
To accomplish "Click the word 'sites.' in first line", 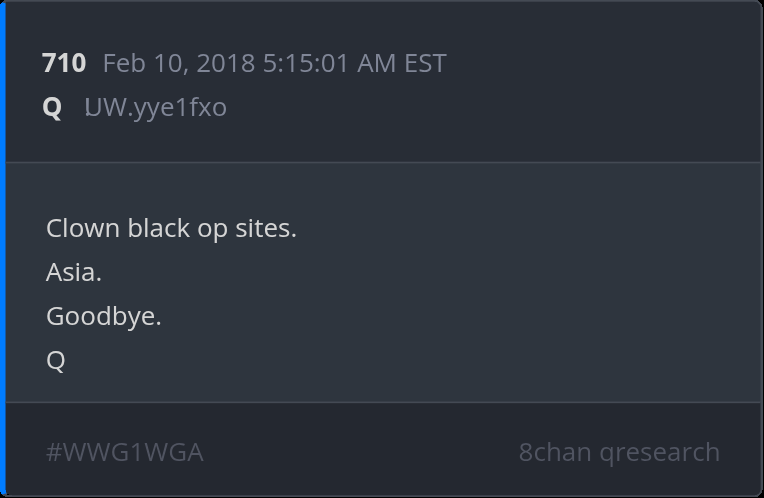I will click(266, 228).
